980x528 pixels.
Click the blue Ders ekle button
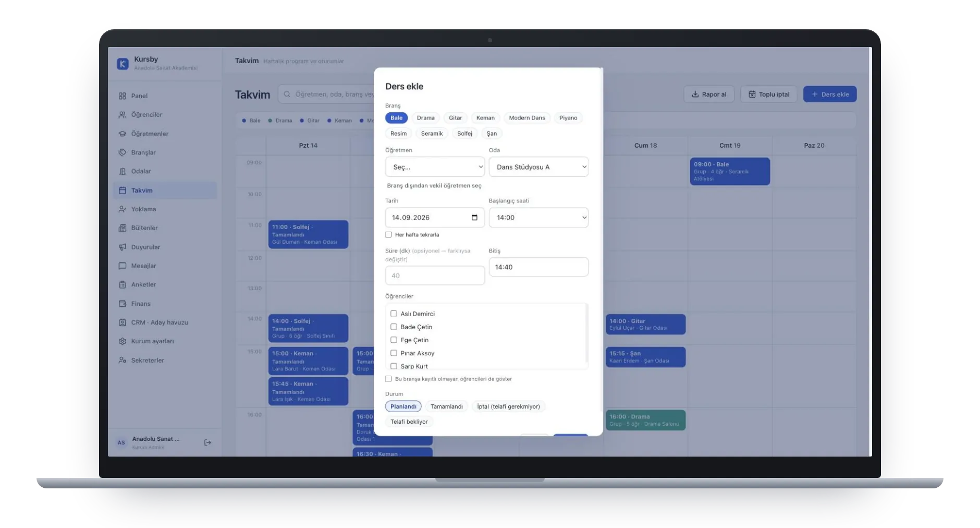(x=830, y=94)
